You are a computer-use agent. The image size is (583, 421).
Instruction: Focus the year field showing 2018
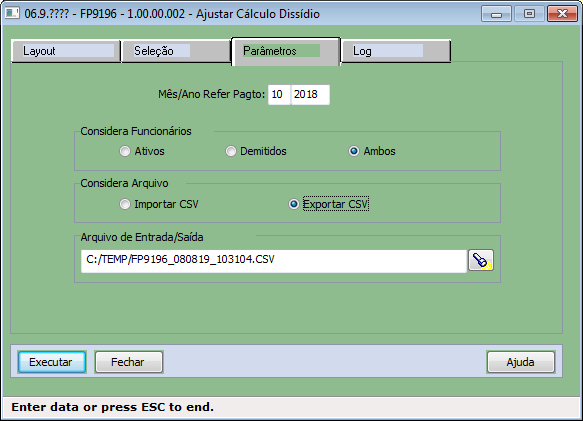pos(310,94)
